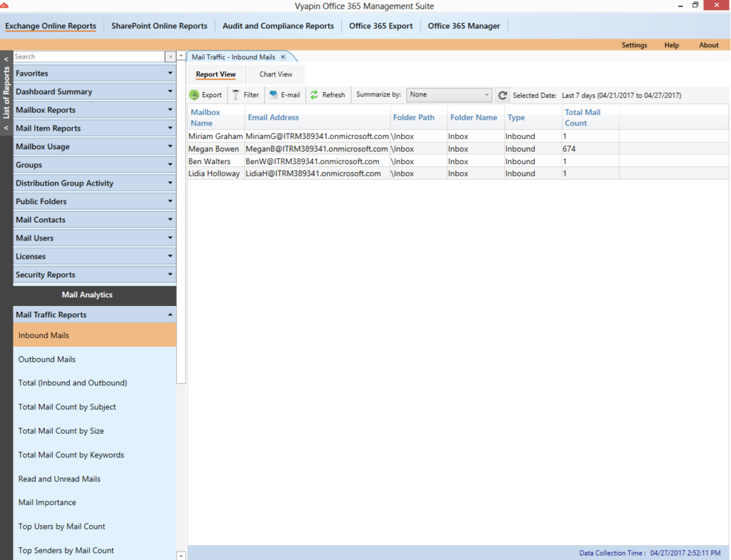Viewport: 731px width, 560px height.
Task: Sort by the Total Mail Count column
Action: coord(590,118)
